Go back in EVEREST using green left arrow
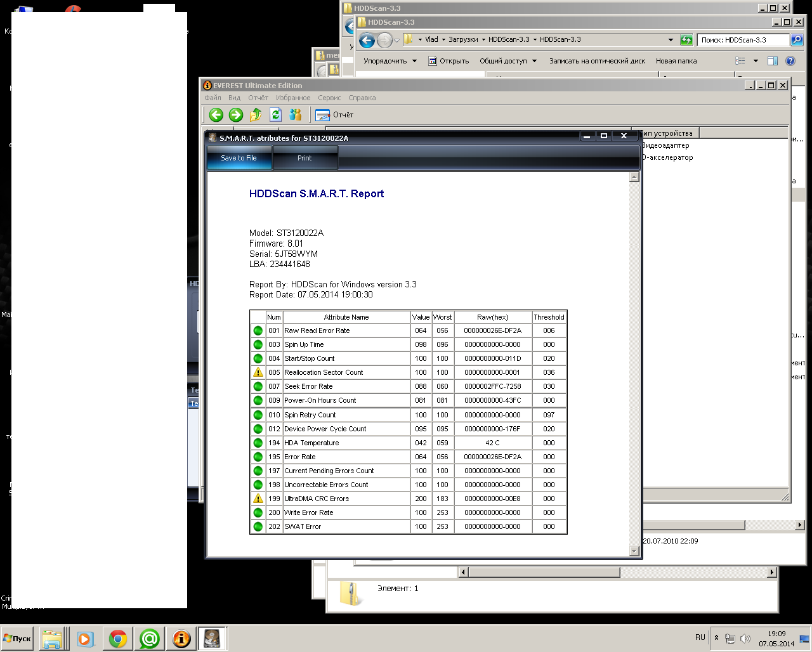Image resolution: width=812 pixels, height=652 pixels. (x=216, y=115)
